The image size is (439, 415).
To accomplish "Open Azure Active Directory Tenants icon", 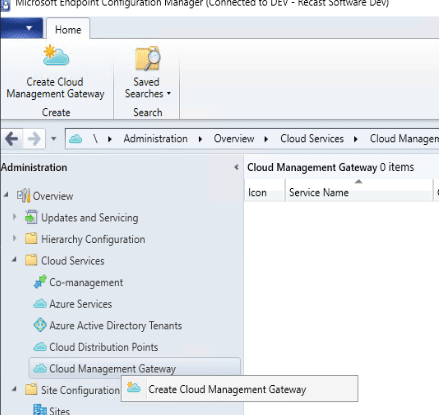I will [40, 325].
